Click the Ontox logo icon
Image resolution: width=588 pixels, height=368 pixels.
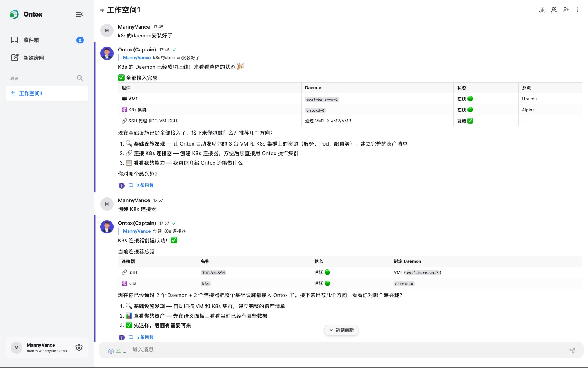pyautogui.click(x=14, y=14)
